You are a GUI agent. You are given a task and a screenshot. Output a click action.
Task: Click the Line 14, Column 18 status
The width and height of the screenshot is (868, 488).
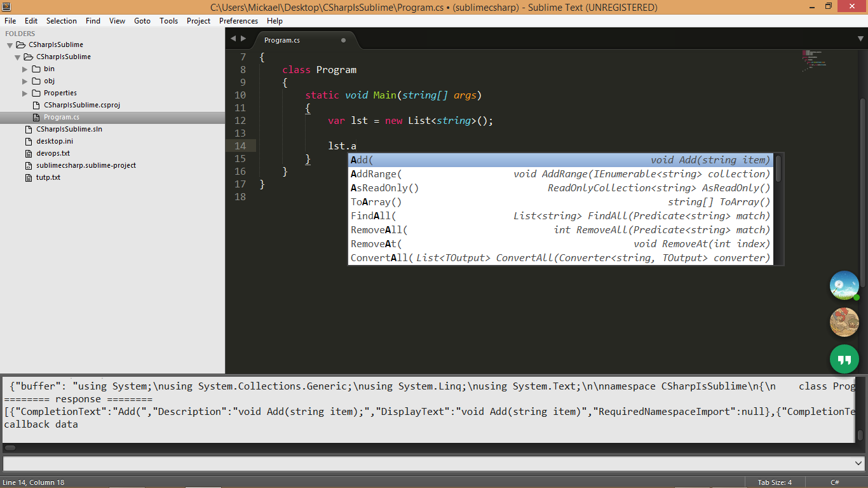34,482
